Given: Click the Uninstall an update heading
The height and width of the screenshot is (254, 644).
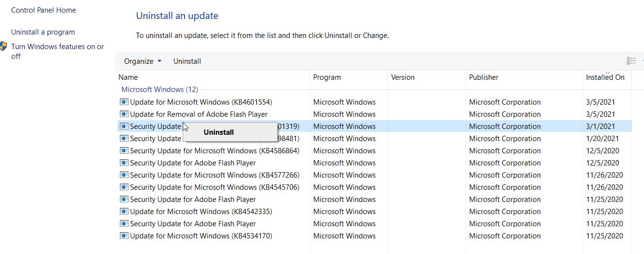Looking at the screenshot, I should click(177, 16).
